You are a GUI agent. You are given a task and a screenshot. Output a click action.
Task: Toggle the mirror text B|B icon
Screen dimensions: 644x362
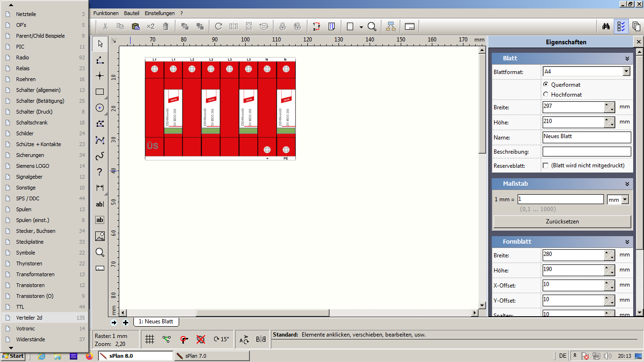[261, 339]
